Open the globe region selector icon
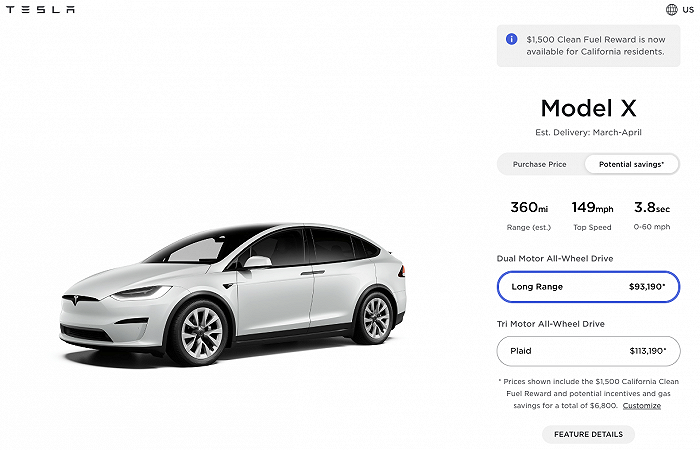Image resolution: width=700 pixels, height=450 pixels. tap(671, 10)
